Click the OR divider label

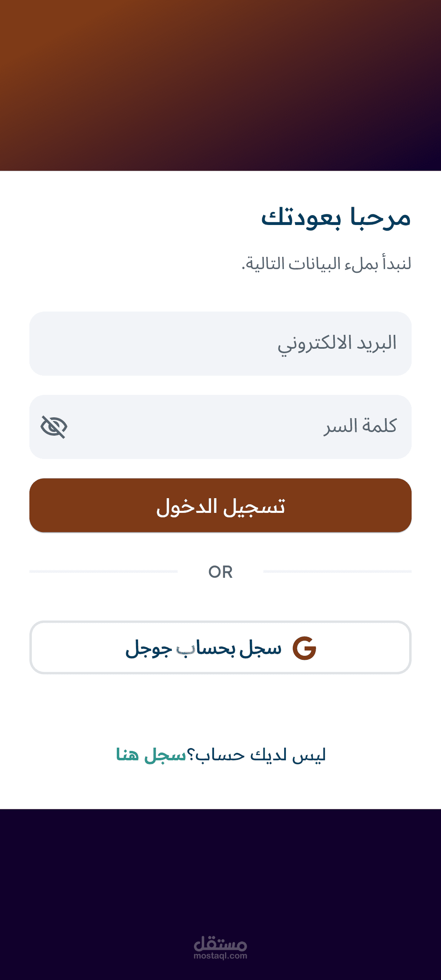click(x=220, y=572)
